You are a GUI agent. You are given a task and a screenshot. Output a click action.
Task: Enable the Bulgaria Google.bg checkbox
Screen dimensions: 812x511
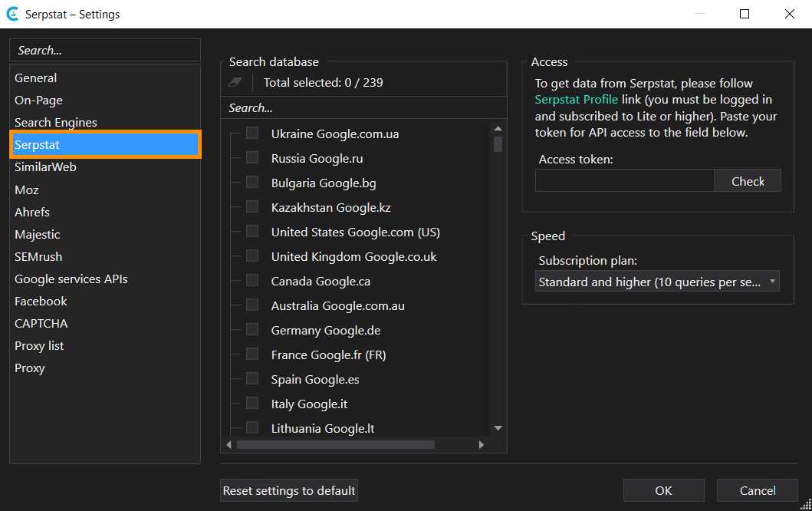coord(252,183)
